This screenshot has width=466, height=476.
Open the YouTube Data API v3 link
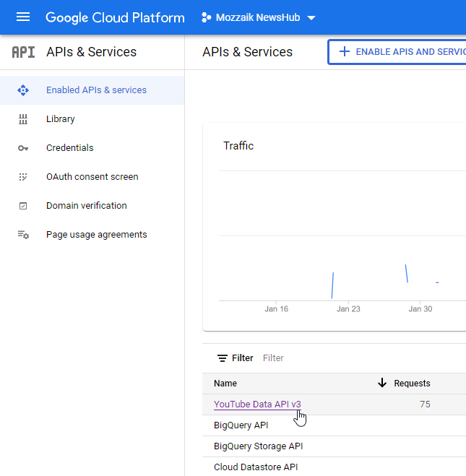click(x=257, y=404)
